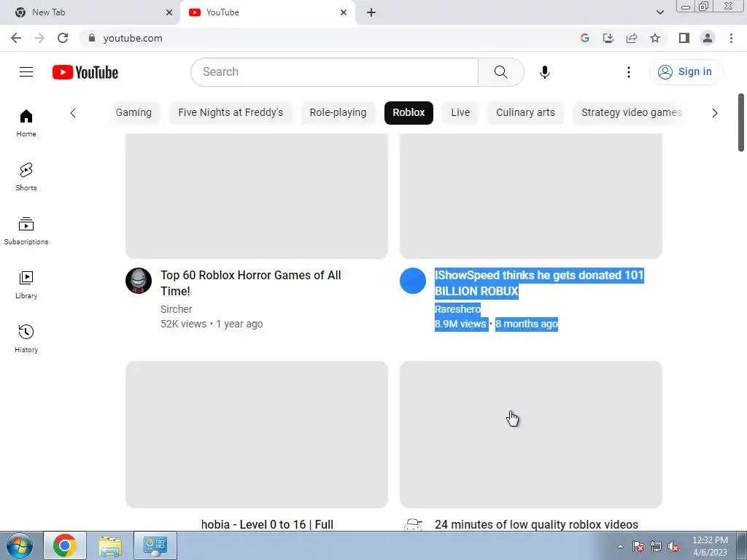Open Rareshero channel avatar
The height and width of the screenshot is (560, 747).
click(x=413, y=281)
